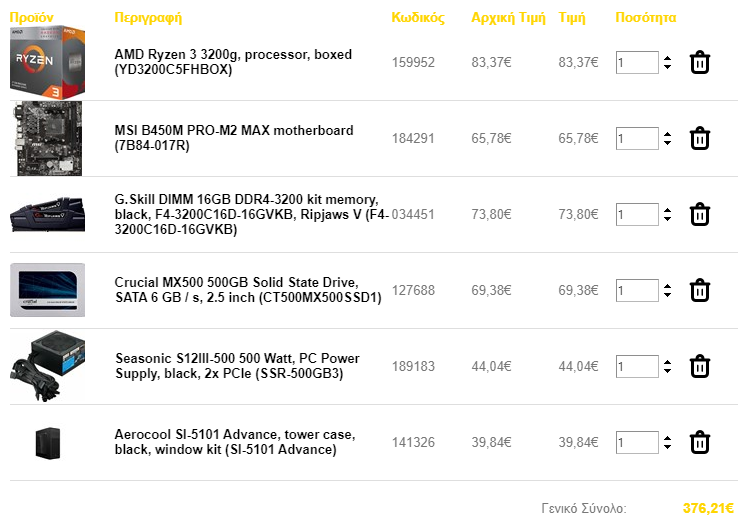Open the AMD Ryzen 3 3200g description link
This screenshot has height=531, width=743.
233,62
